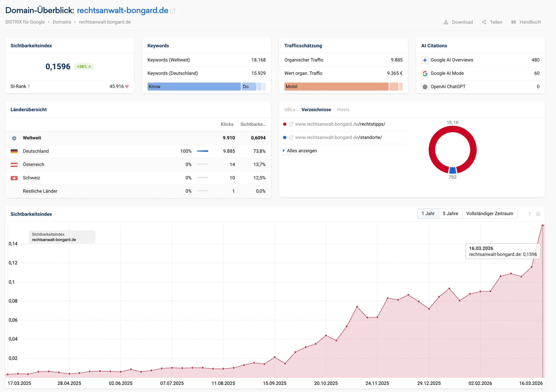Click the Schweiz flag icon

tap(14, 178)
